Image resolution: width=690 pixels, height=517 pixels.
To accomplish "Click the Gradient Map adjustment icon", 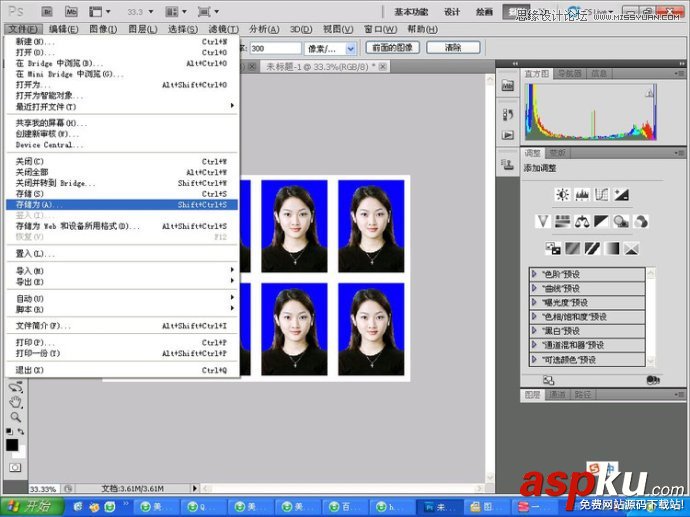I will [x=612, y=249].
